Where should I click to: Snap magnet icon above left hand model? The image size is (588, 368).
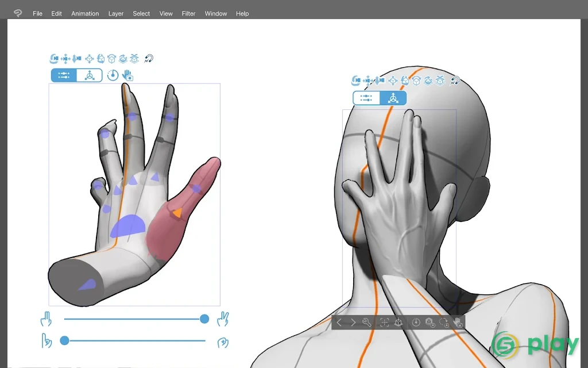point(149,59)
